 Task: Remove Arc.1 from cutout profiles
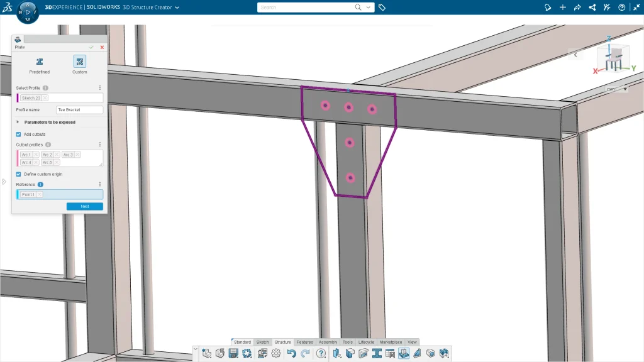pos(36,155)
